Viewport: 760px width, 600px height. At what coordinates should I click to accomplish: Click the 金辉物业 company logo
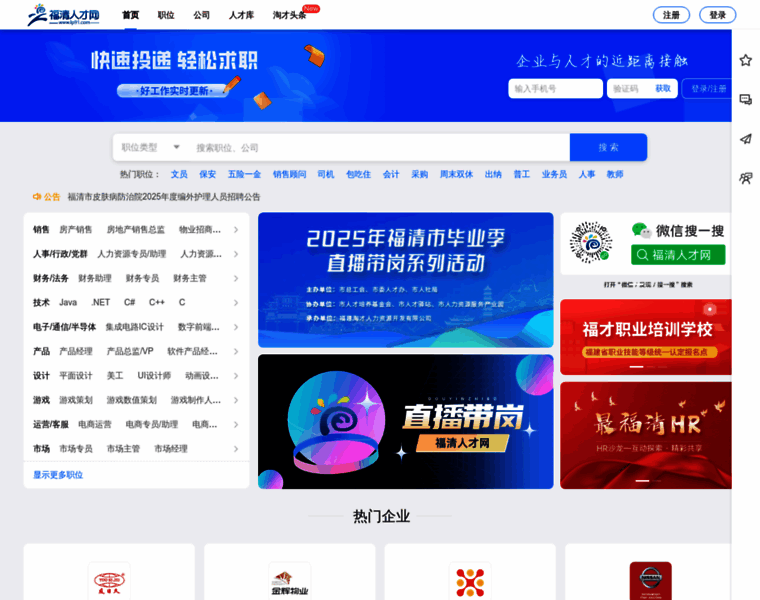point(290,583)
